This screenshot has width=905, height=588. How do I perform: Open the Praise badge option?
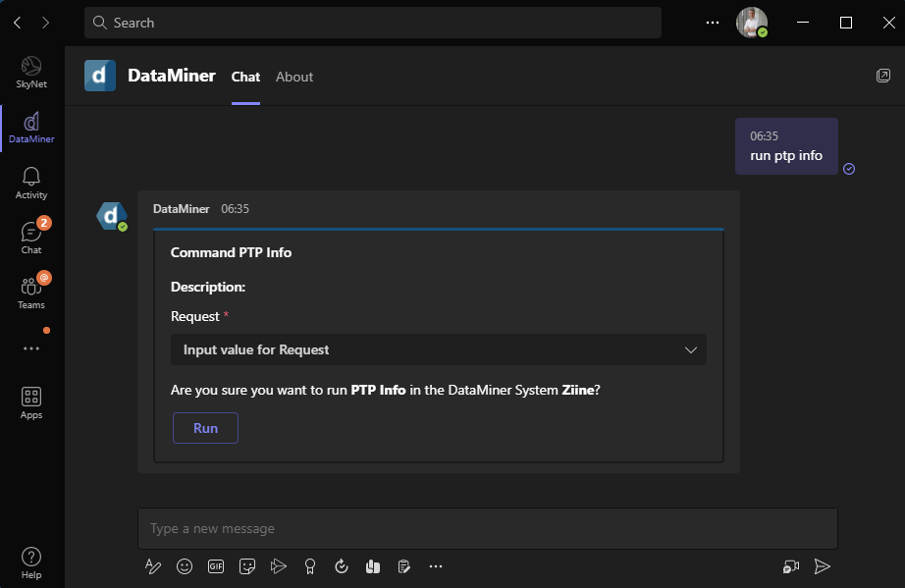310,566
